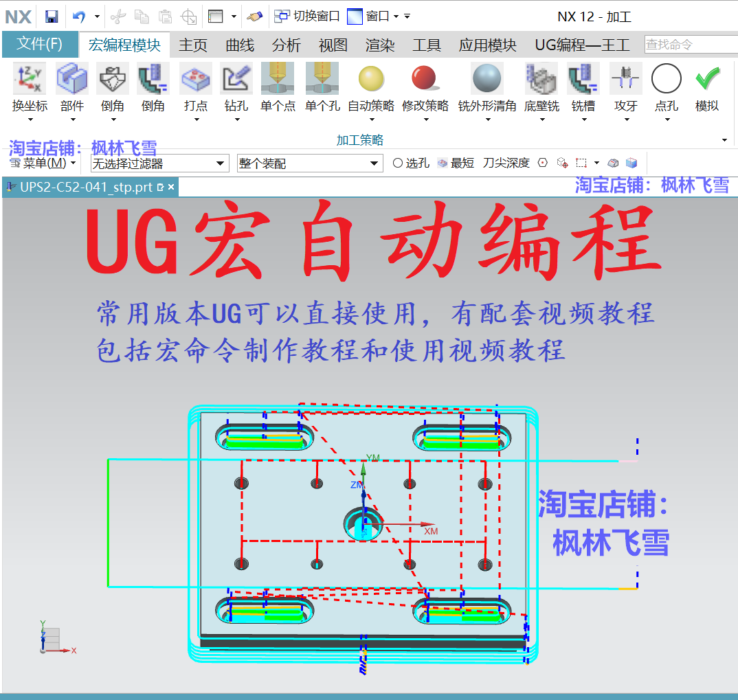Click the Undo arrow icon

79,17
